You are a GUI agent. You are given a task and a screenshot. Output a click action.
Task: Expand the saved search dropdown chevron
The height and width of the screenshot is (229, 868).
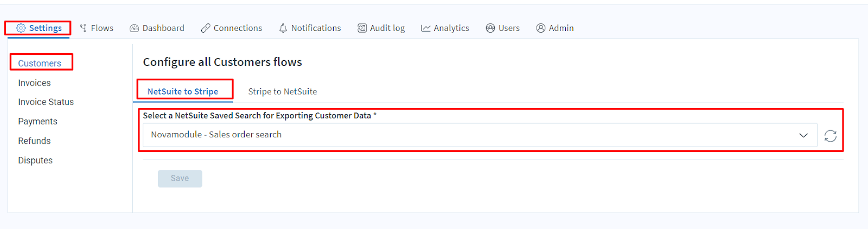[803, 135]
